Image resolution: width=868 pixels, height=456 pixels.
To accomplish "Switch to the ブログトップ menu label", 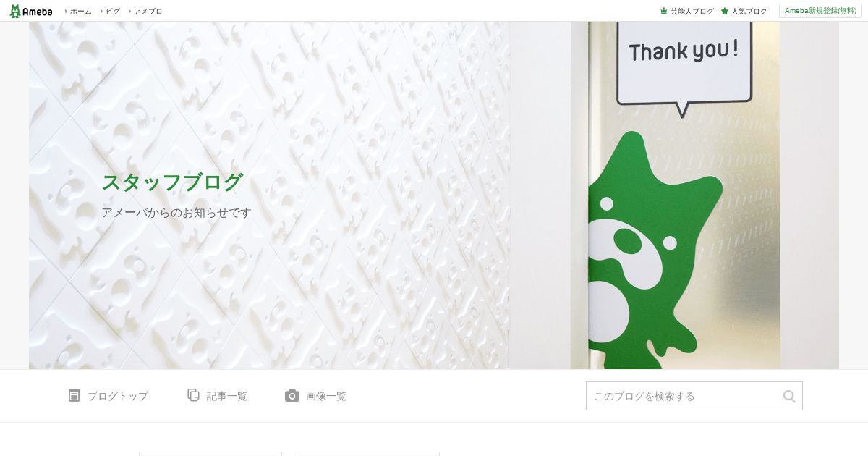I will coord(118,396).
